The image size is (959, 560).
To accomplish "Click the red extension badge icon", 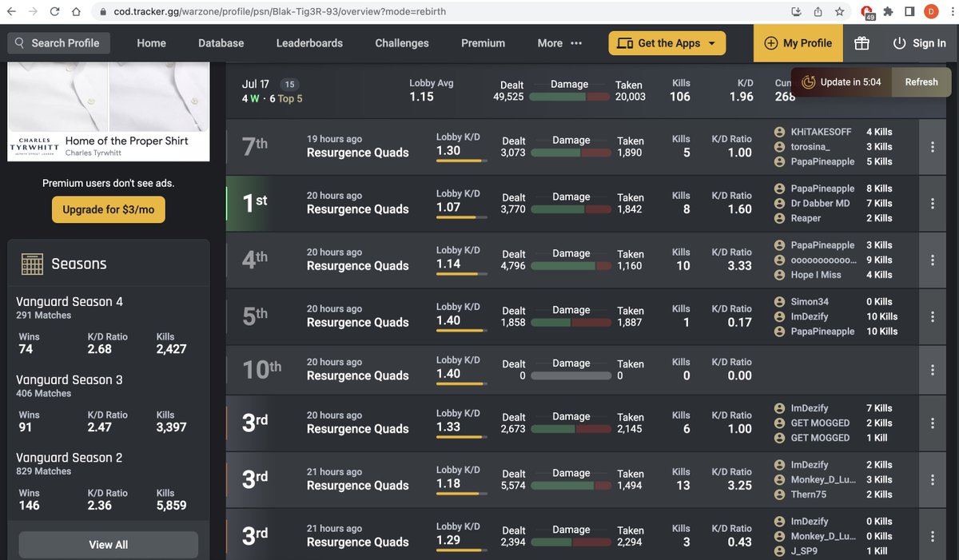I will [x=867, y=12].
